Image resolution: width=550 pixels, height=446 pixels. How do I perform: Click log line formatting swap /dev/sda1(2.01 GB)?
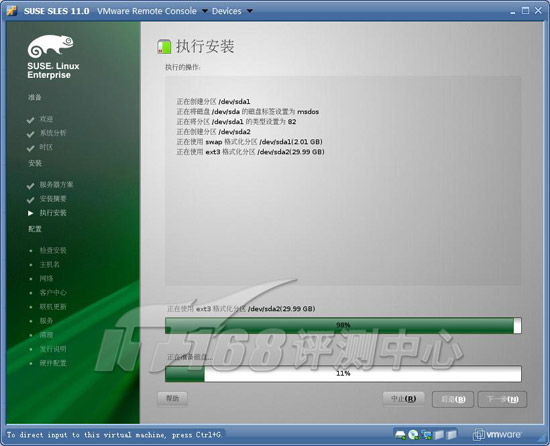[249, 142]
